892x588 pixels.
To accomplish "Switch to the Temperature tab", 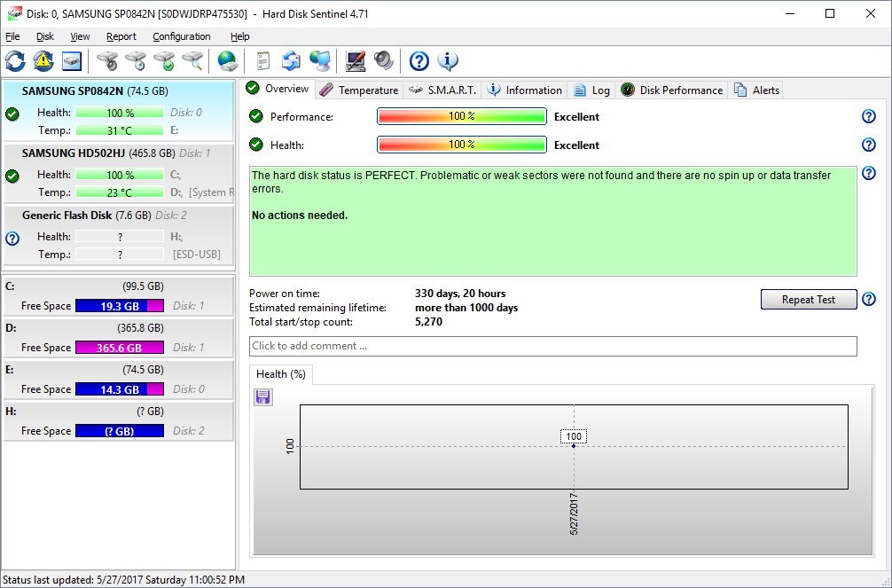I will click(x=359, y=90).
